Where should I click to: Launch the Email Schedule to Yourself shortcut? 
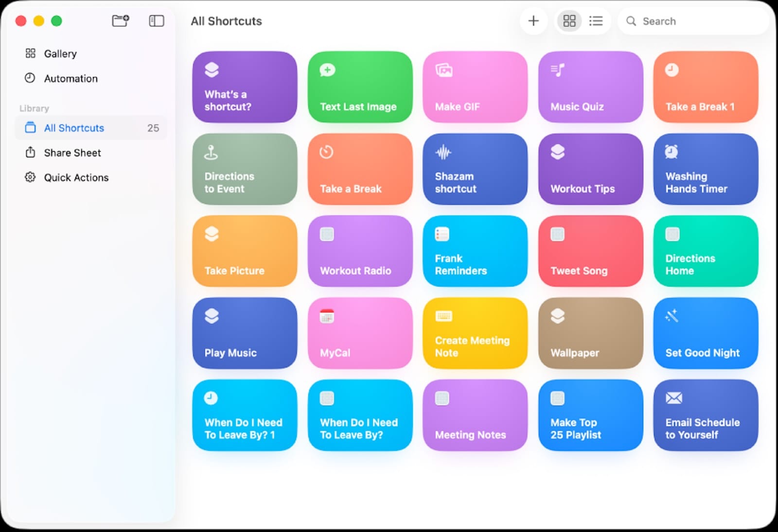tap(705, 415)
